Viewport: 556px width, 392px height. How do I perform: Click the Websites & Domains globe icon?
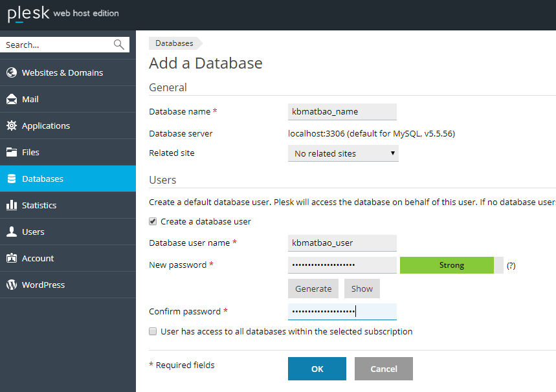click(x=12, y=72)
